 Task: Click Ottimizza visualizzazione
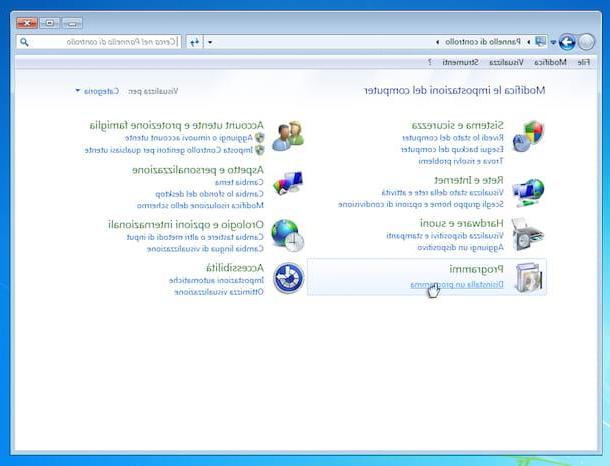[x=219, y=292]
